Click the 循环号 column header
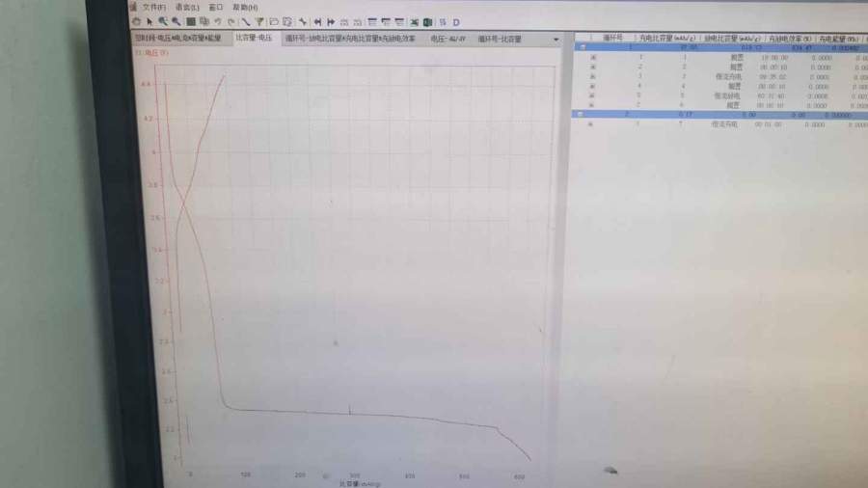 pos(612,38)
